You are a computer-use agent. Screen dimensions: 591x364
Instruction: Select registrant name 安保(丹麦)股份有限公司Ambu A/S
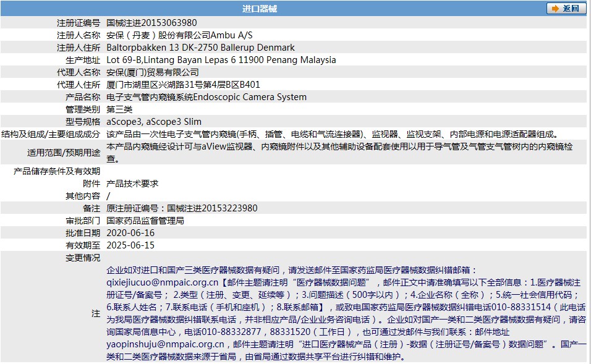tap(179, 35)
